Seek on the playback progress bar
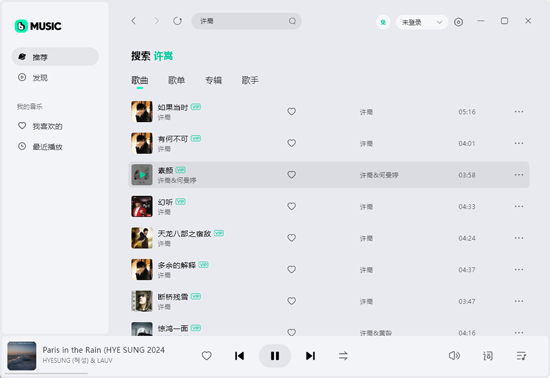This screenshot has width=550, height=378. pos(46,373)
